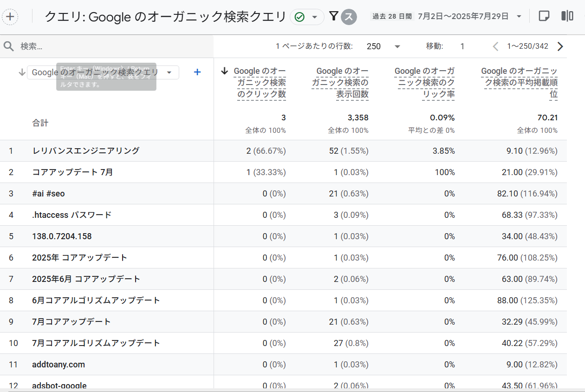Open the report status check dropdown

tap(307, 17)
